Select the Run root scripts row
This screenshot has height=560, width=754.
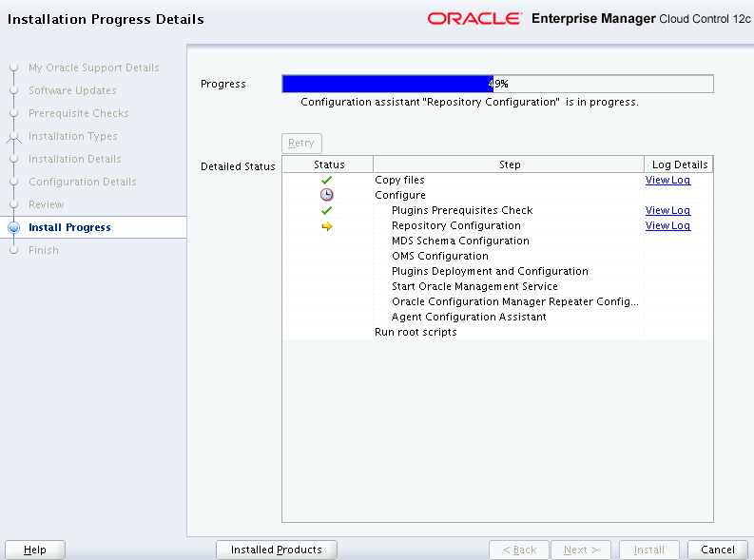(416, 332)
